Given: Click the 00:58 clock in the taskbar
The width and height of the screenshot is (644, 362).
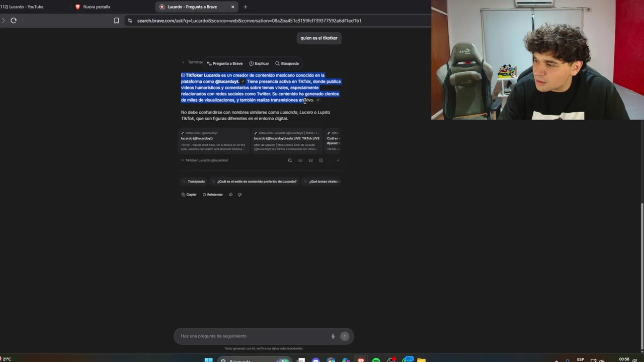Looking at the screenshot, I should pyautogui.click(x=624, y=359).
